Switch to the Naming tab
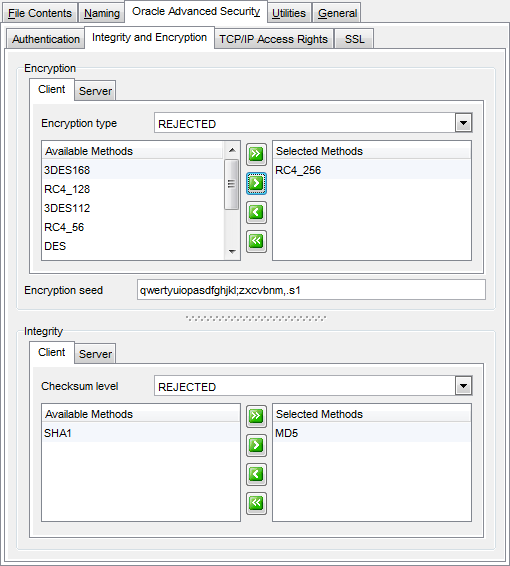Image resolution: width=510 pixels, height=566 pixels. pos(101,13)
